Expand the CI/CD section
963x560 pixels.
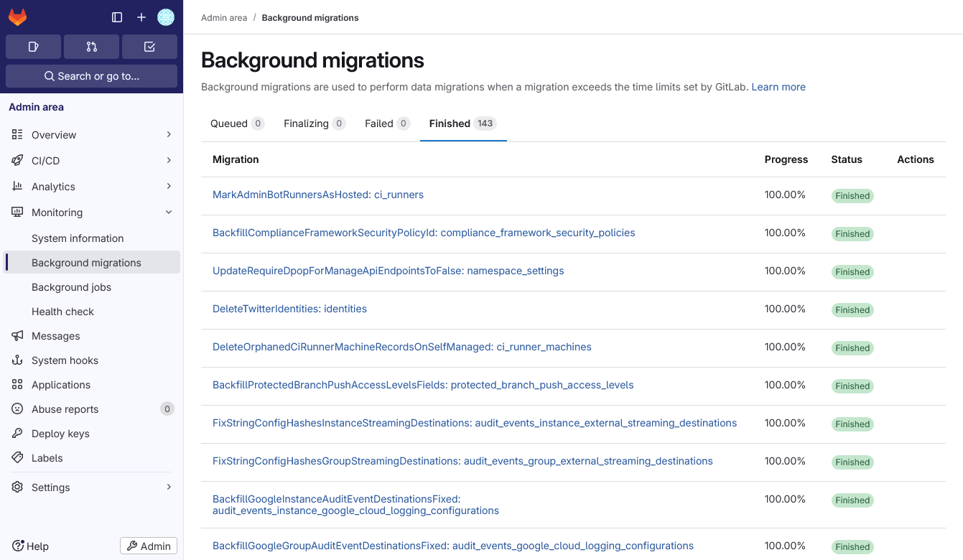point(169,160)
